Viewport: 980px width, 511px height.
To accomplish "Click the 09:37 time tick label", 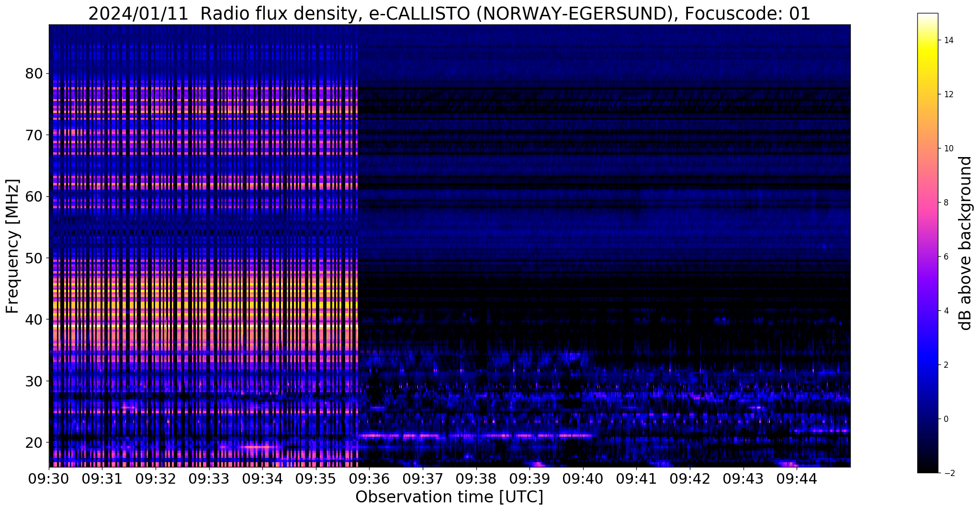I will (423, 478).
